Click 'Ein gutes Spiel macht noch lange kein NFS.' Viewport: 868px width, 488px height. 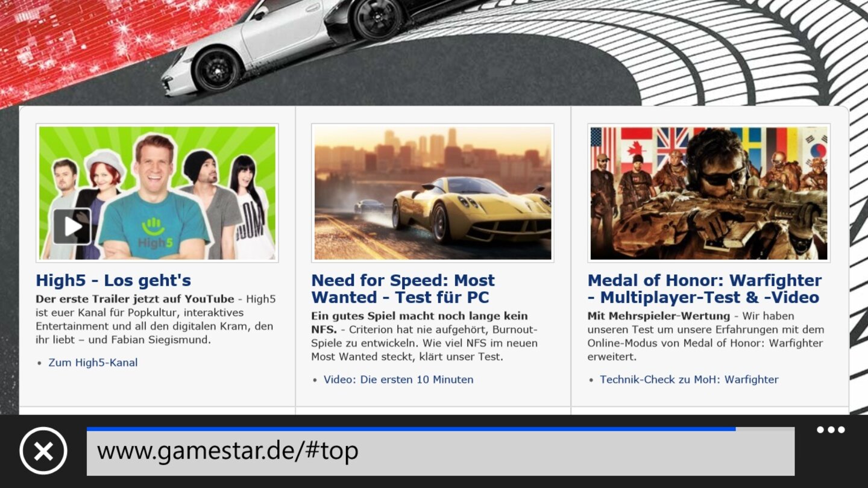[420, 323]
